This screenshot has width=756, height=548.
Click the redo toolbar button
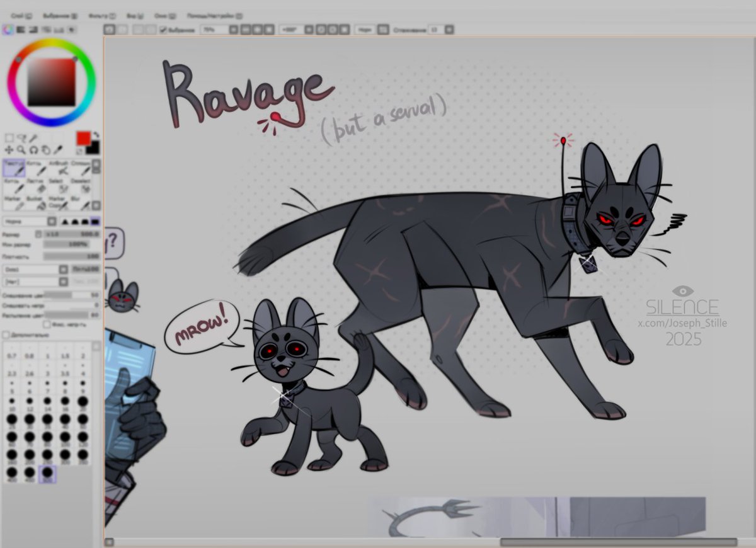(x=123, y=29)
